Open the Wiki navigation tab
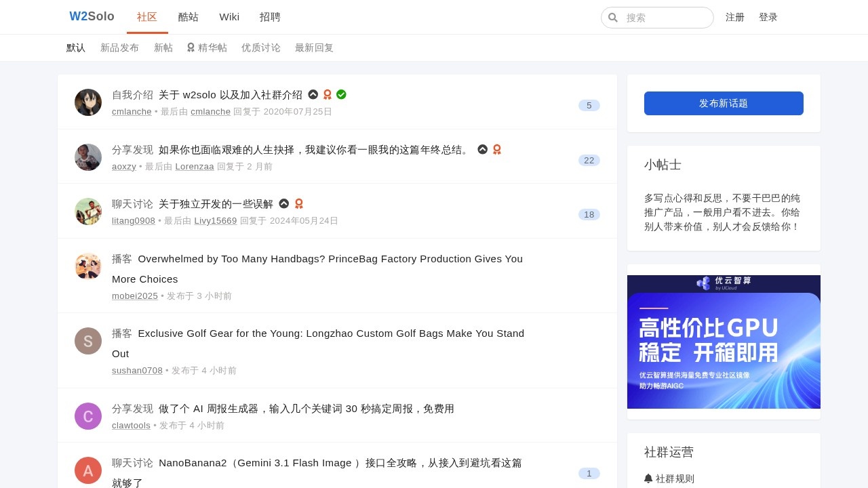Viewport: 868px width, 488px height. click(x=229, y=17)
